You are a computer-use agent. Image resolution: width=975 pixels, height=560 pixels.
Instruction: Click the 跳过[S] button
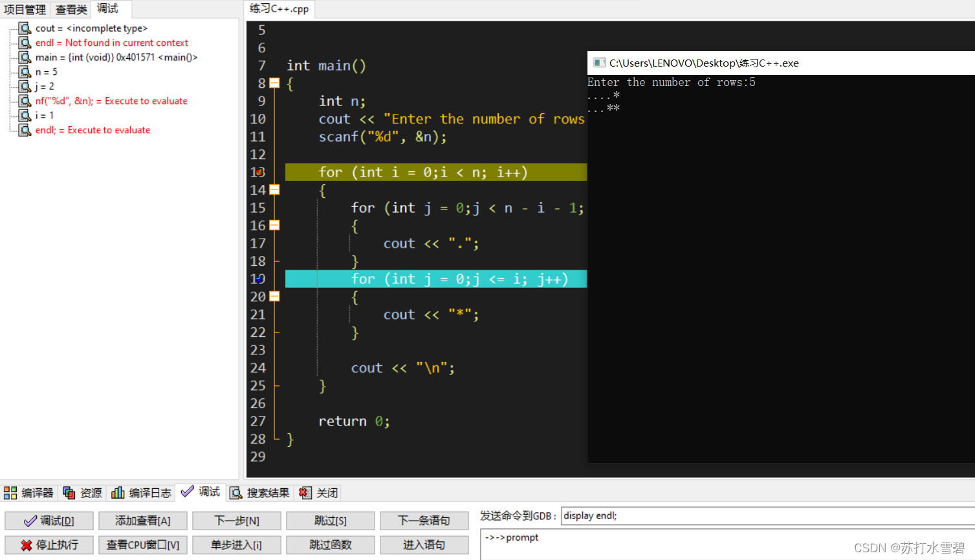331,521
